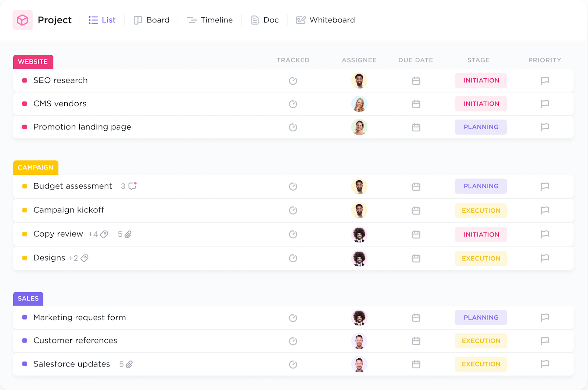The image size is (588, 390).
Task: Open the calendar to set CMS vendors due date
Action: point(416,104)
